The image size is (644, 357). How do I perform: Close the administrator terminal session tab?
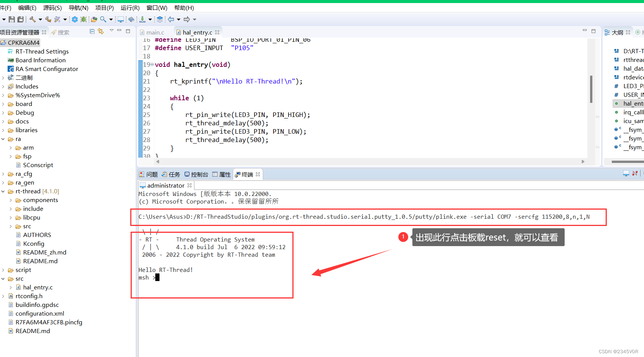point(189,185)
